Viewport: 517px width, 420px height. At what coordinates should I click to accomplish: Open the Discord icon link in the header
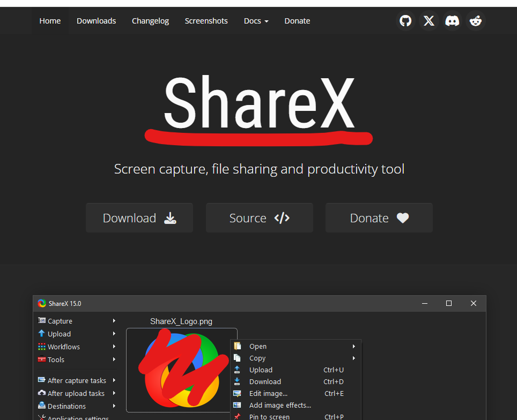tap(452, 21)
